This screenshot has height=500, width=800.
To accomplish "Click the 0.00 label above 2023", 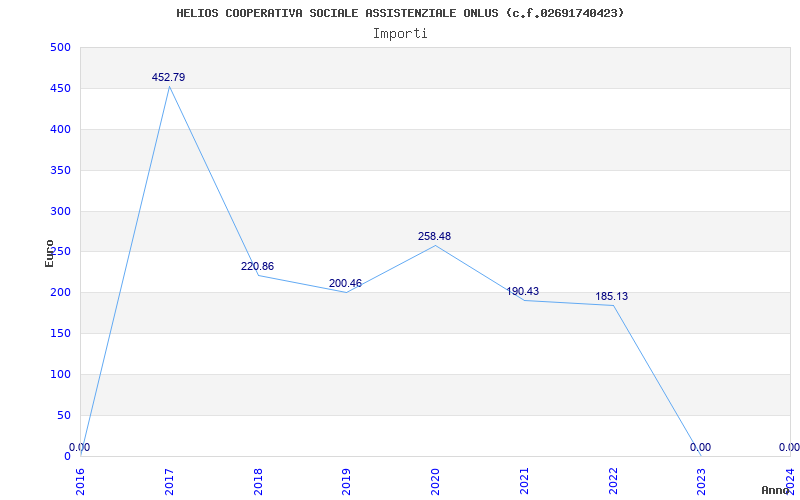I will [x=700, y=447].
